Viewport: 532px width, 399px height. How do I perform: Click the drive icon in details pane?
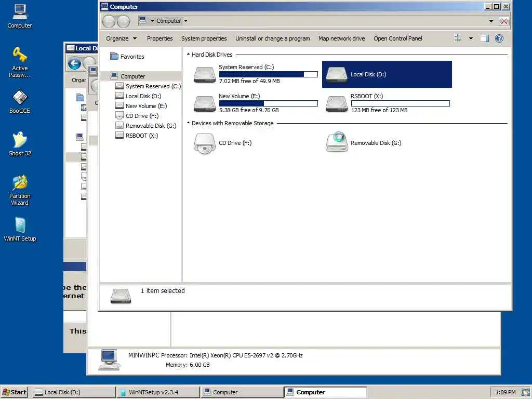121,296
